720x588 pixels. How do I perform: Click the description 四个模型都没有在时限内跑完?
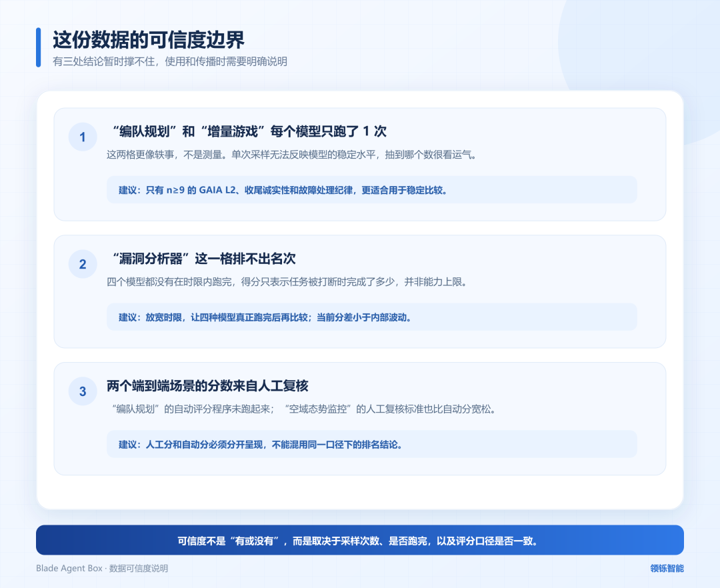click(x=288, y=282)
